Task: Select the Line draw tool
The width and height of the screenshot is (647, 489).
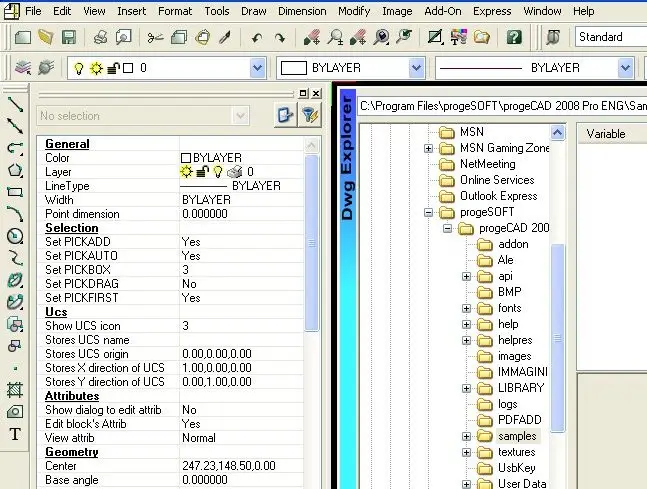Action: (15, 104)
